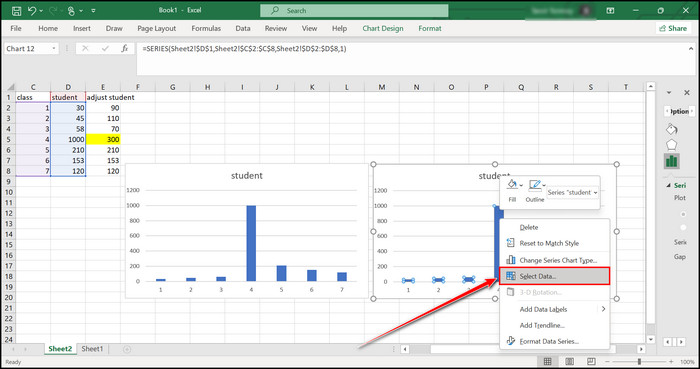Select the second Plot Series On radio
The height and width of the screenshot is (369, 700).
tap(683, 228)
